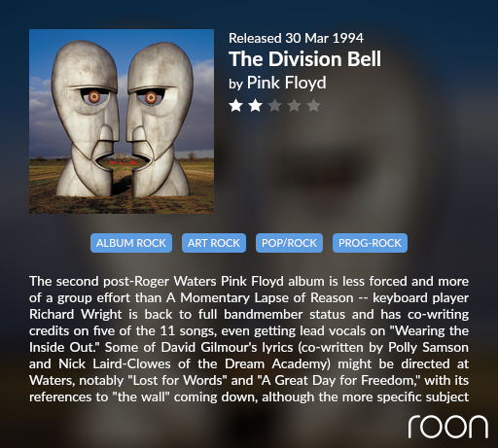498x448 pixels.
Task: Click the first rating star
Action: coord(235,106)
